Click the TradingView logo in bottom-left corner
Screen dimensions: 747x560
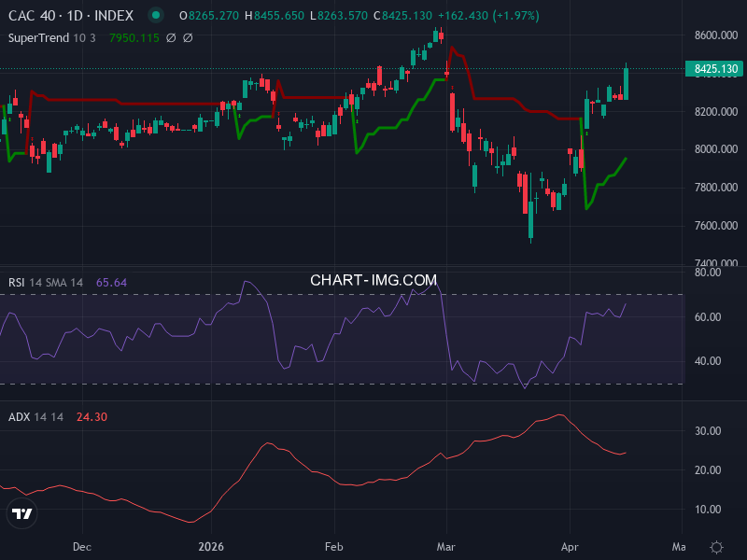pyautogui.click(x=21, y=511)
